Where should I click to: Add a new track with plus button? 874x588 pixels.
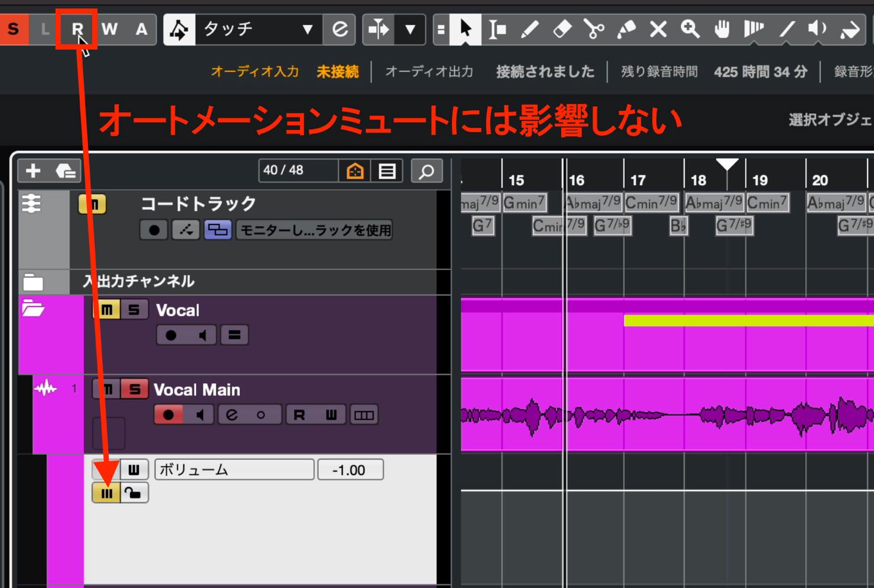(x=33, y=171)
